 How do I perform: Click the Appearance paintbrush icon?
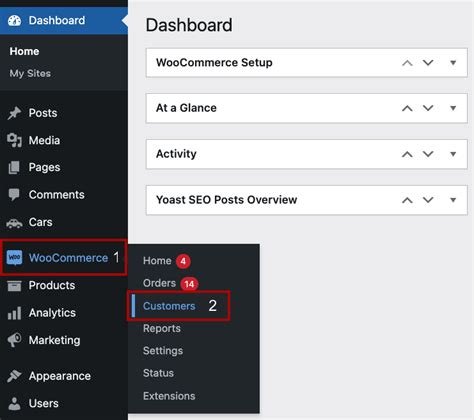pyautogui.click(x=14, y=376)
